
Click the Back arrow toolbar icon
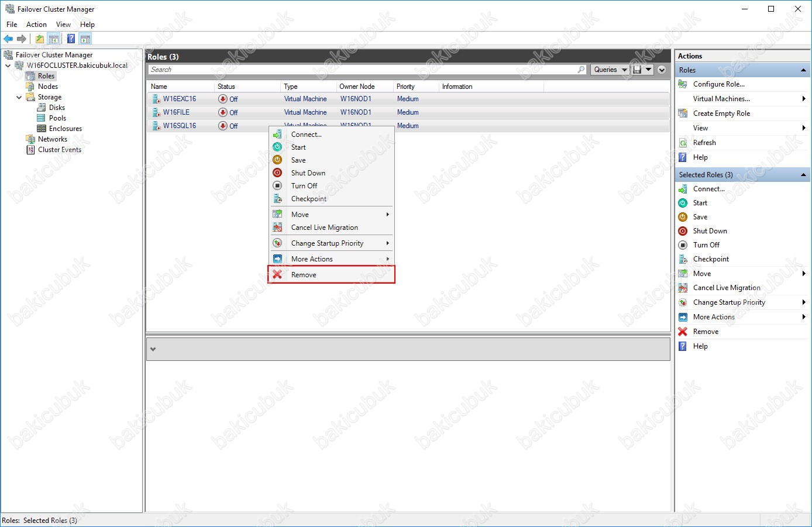(8, 39)
